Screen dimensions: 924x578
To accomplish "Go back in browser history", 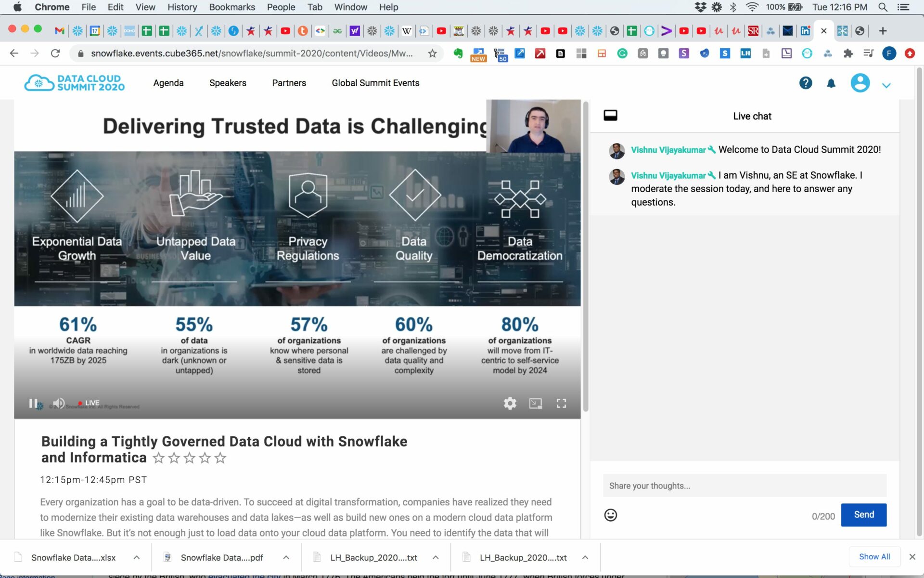I will click(x=14, y=53).
